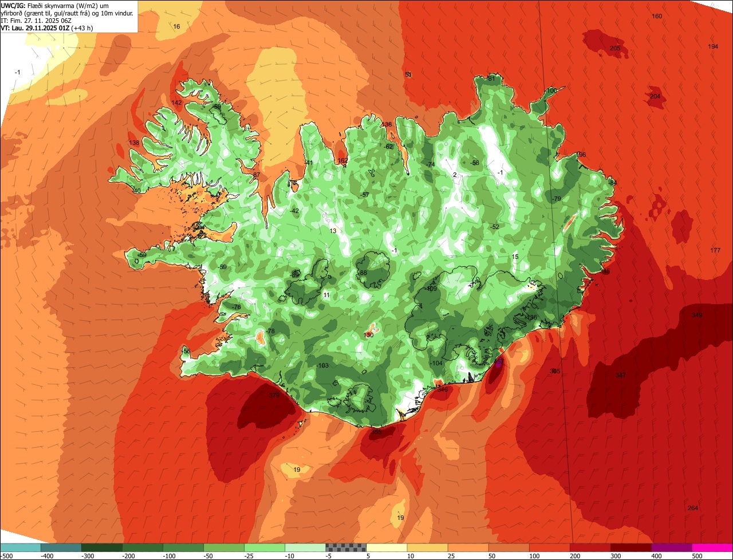Click the flux value 205 in the northeast ocean
Screen dimensions: 733x560
615,49
